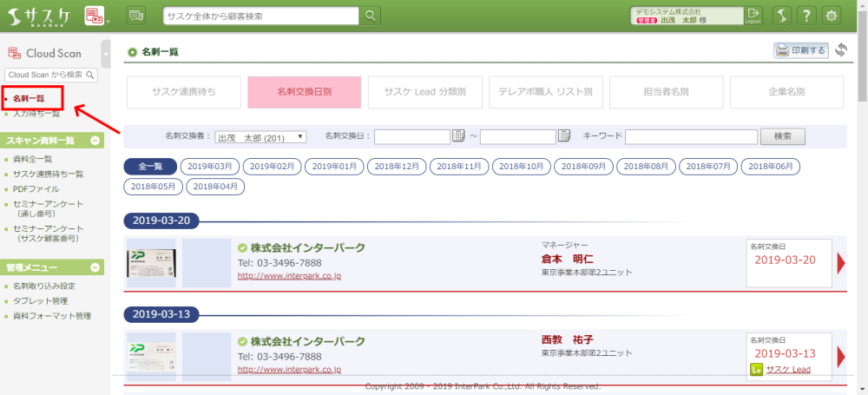Open 資料フォーマット管理

pos(52,316)
